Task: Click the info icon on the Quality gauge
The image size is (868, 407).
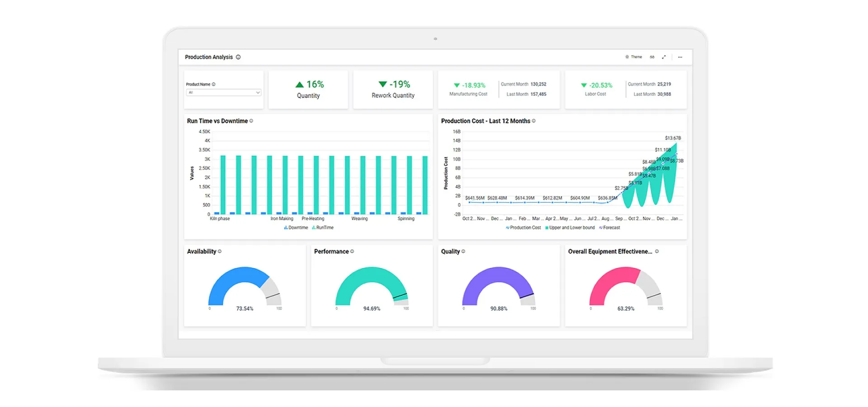Action: click(x=464, y=251)
